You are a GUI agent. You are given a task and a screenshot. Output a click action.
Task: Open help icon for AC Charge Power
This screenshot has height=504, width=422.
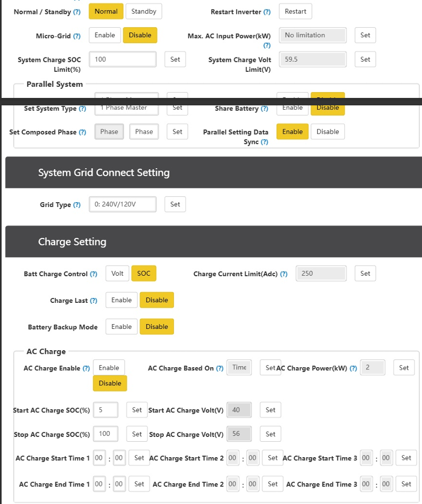tap(353, 368)
